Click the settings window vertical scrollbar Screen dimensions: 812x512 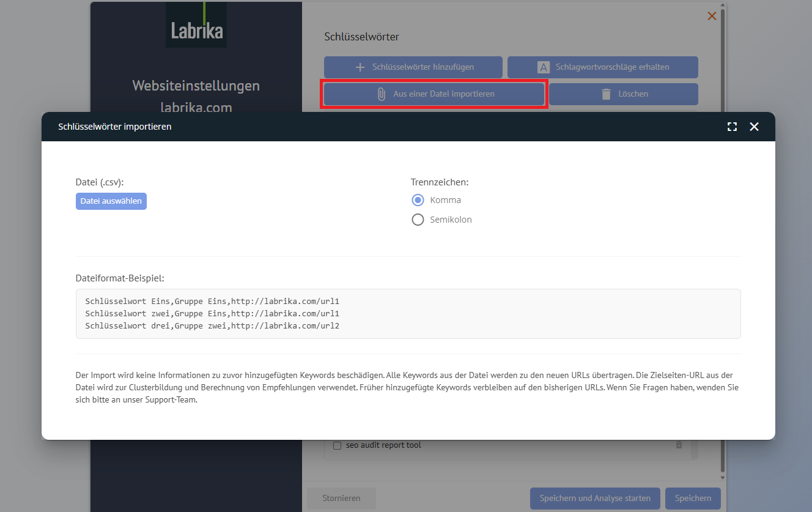(x=723, y=242)
